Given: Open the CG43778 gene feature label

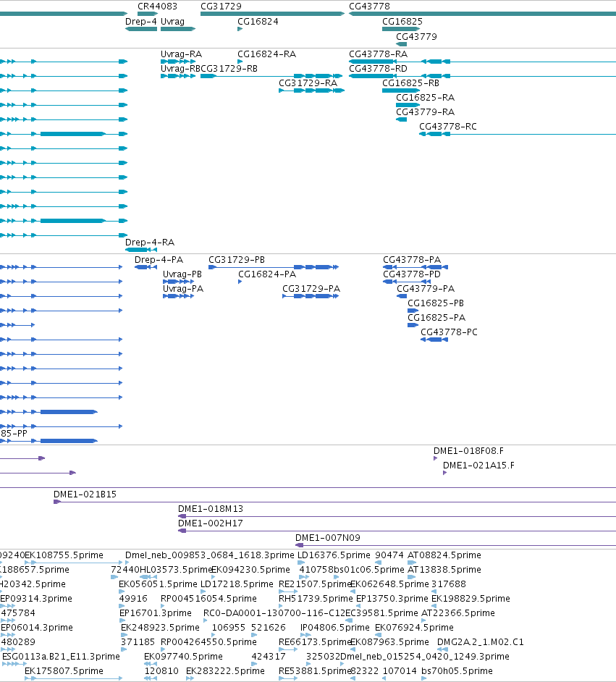Looking at the screenshot, I should (x=369, y=7).
